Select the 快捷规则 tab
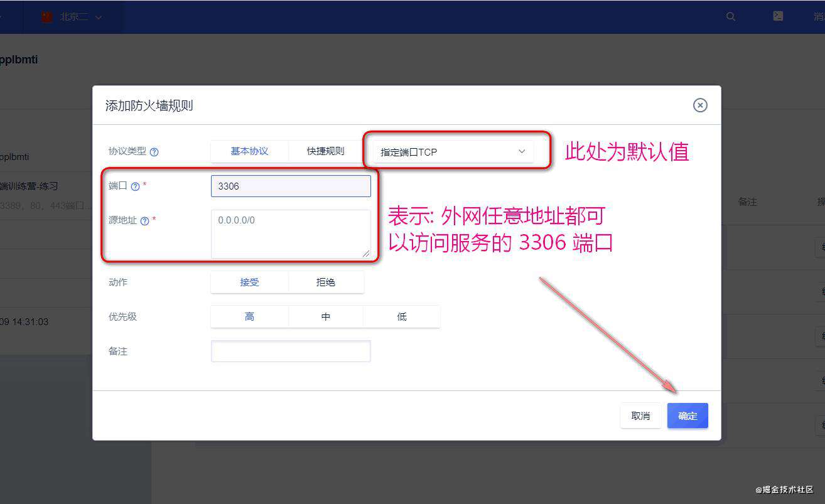Image resolution: width=825 pixels, height=504 pixels. point(325,151)
